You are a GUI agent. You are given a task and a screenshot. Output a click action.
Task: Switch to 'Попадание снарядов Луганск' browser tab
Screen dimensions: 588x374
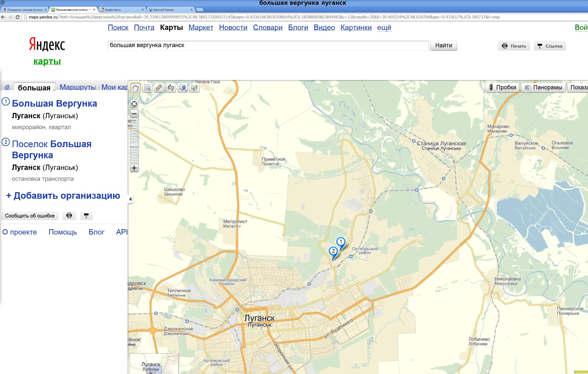coord(24,10)
